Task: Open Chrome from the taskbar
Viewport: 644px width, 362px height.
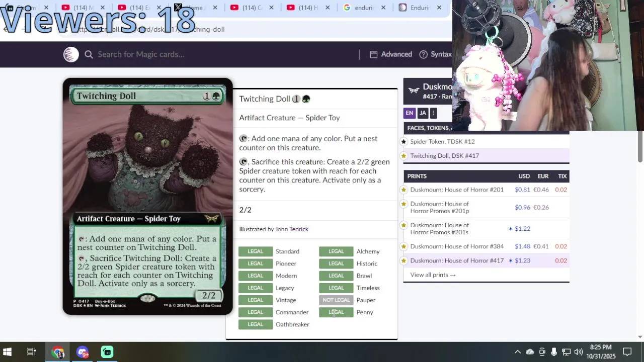Action: [x=58, y=352]
